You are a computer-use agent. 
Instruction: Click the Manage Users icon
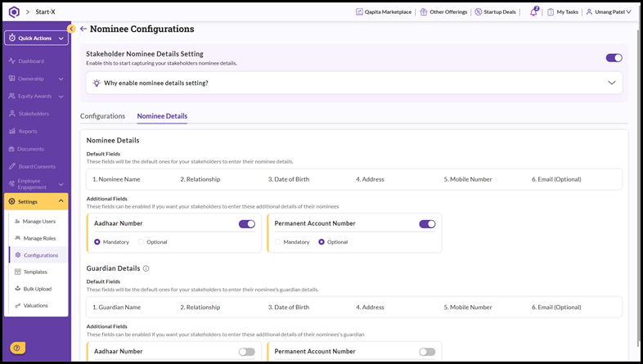17,222
